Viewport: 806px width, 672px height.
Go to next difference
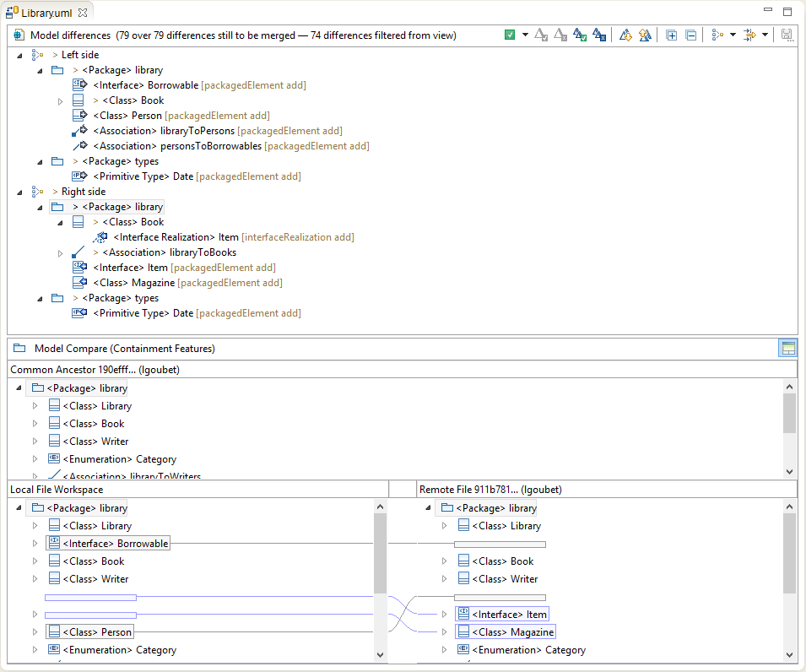click(625, 35)
